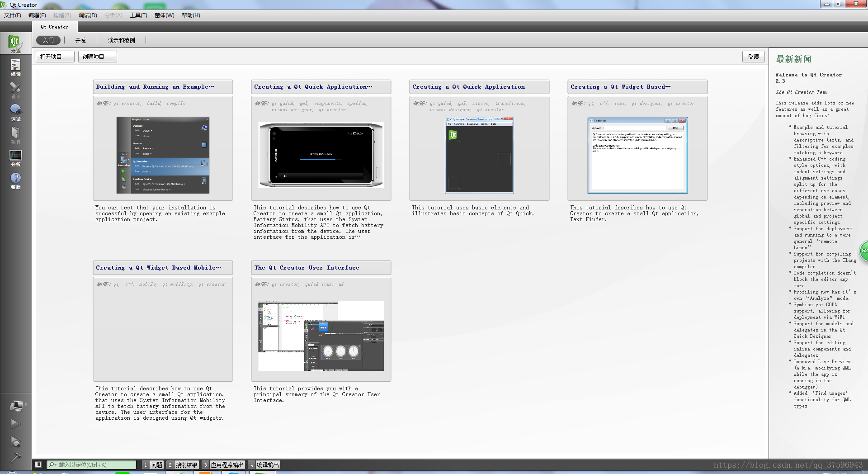Image resolution: width=868 pixels, height=474 pixels.
Task: Click 打开项目 button
Action: point(55,57)
